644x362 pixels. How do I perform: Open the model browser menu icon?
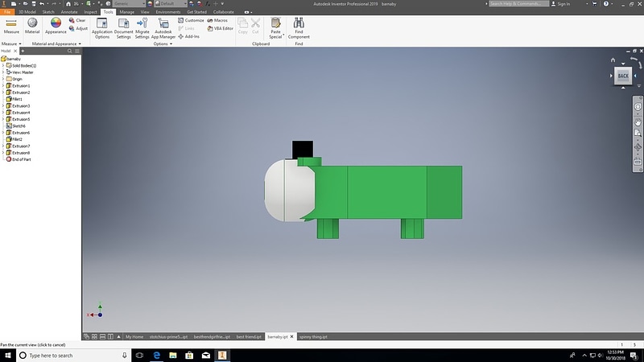(x=76, y=51)
